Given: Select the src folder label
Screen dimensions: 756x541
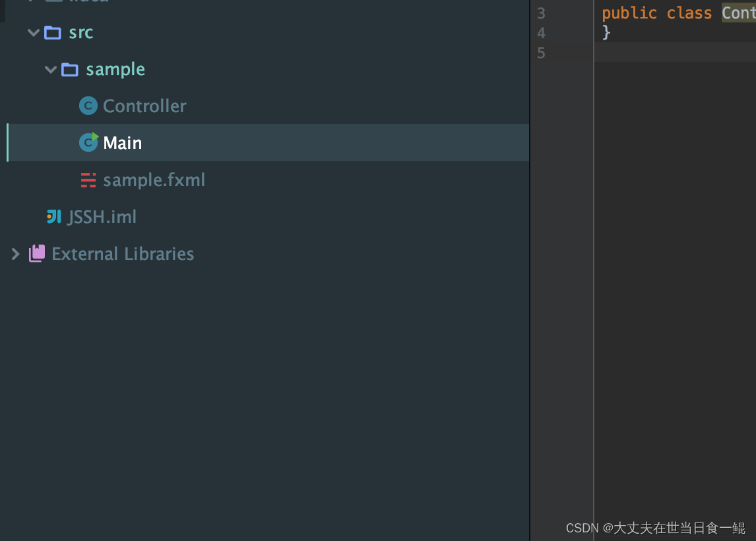Looking at the screenshot, I should coord(81,33).
